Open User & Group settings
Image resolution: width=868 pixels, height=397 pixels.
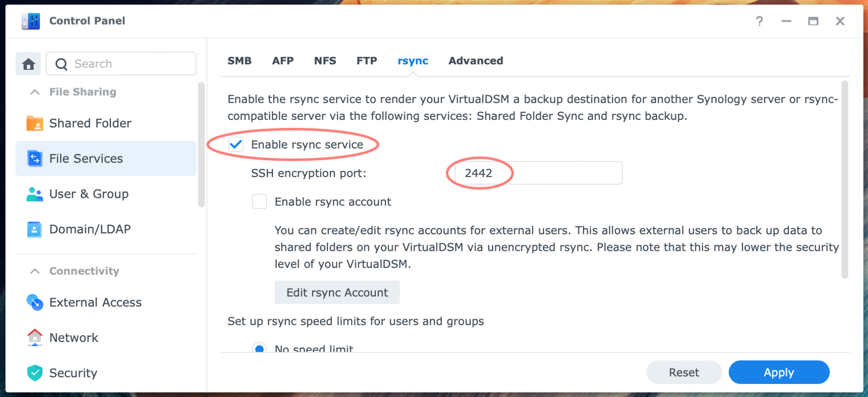pos(35,194)
